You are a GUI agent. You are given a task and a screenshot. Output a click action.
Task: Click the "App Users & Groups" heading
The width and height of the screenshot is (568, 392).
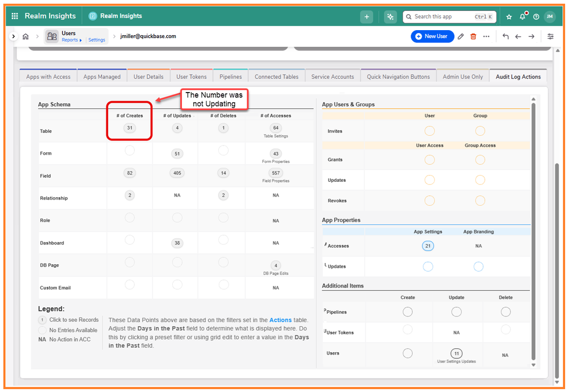coord(348,104)
